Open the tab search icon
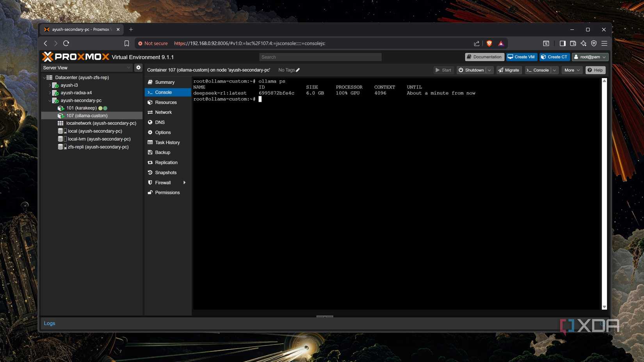Screen dimensions: 644x362 coord(546,43)
